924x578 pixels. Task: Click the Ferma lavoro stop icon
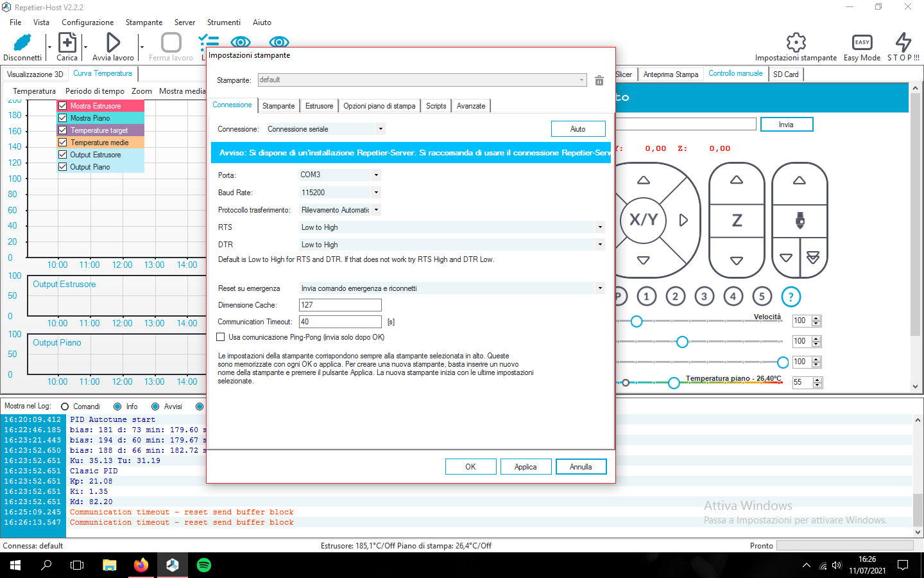[171, 42]
